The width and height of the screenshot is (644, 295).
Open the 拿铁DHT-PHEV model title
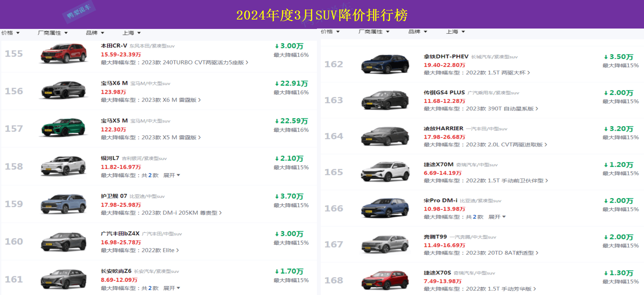(446, 57)
